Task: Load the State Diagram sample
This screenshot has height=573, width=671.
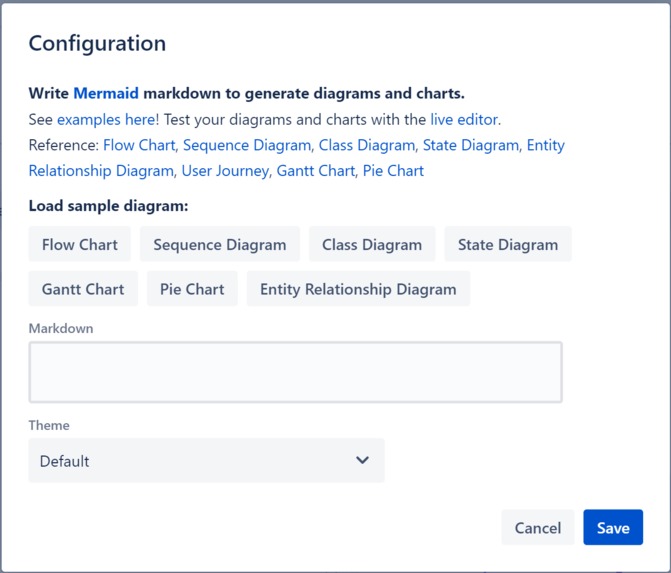Action: [x=508, y=244]
